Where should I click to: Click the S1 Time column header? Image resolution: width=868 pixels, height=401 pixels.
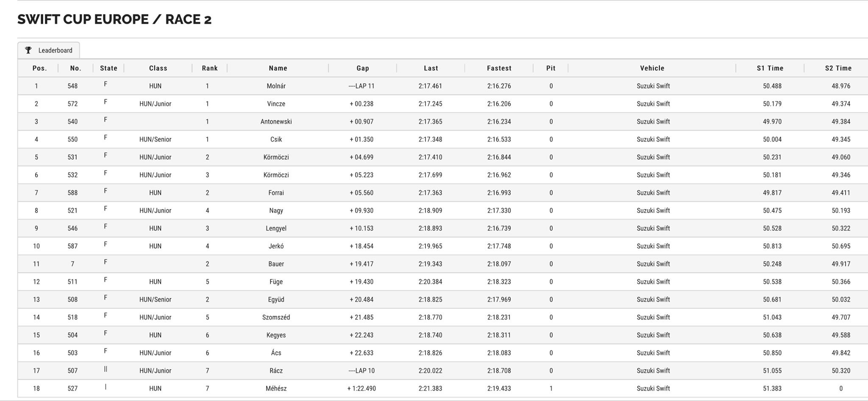pyautogui.click(x=770, y=68)
